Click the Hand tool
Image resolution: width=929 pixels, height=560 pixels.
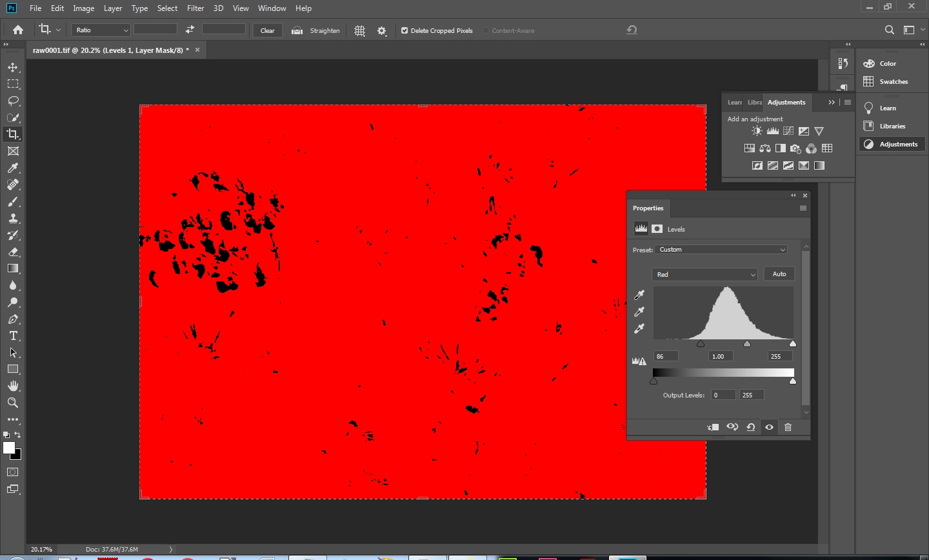tap(13, 386)
